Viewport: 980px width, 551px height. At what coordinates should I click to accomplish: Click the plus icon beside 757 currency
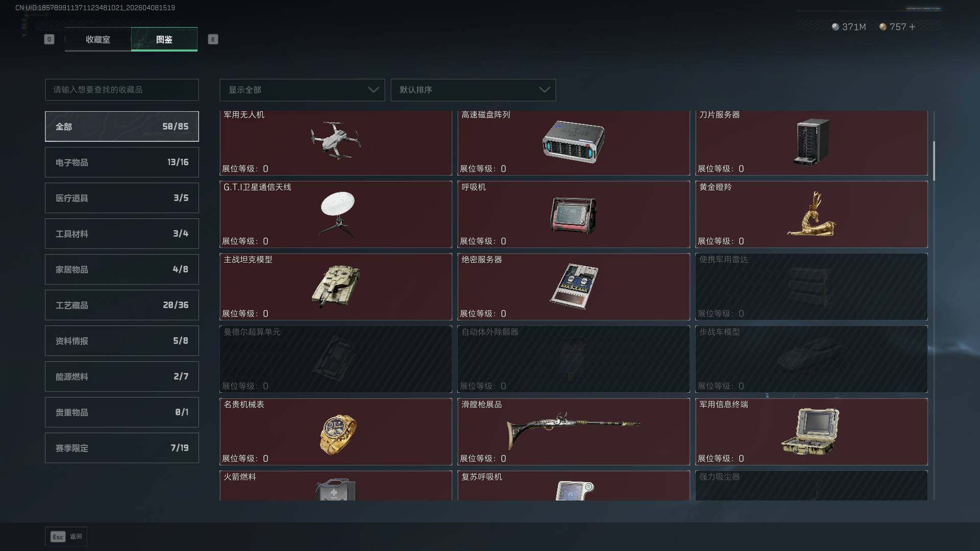click(x=912, y=27)
